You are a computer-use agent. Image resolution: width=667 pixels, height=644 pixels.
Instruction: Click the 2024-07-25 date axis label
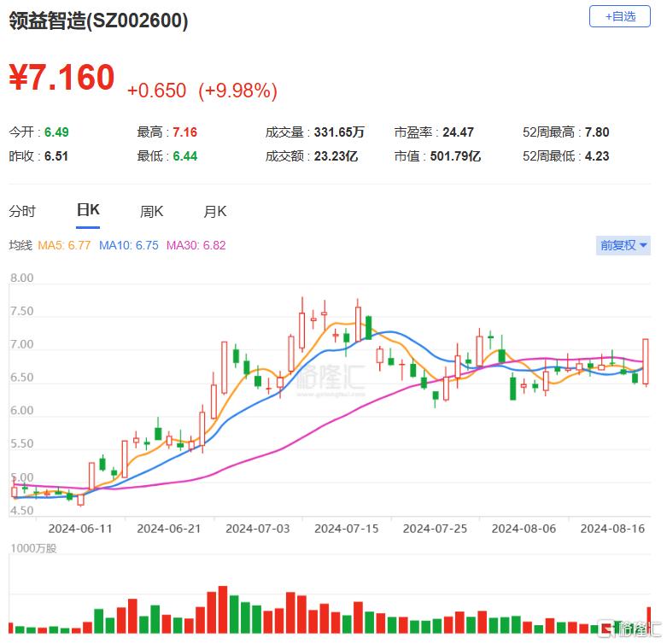(435, 529)
